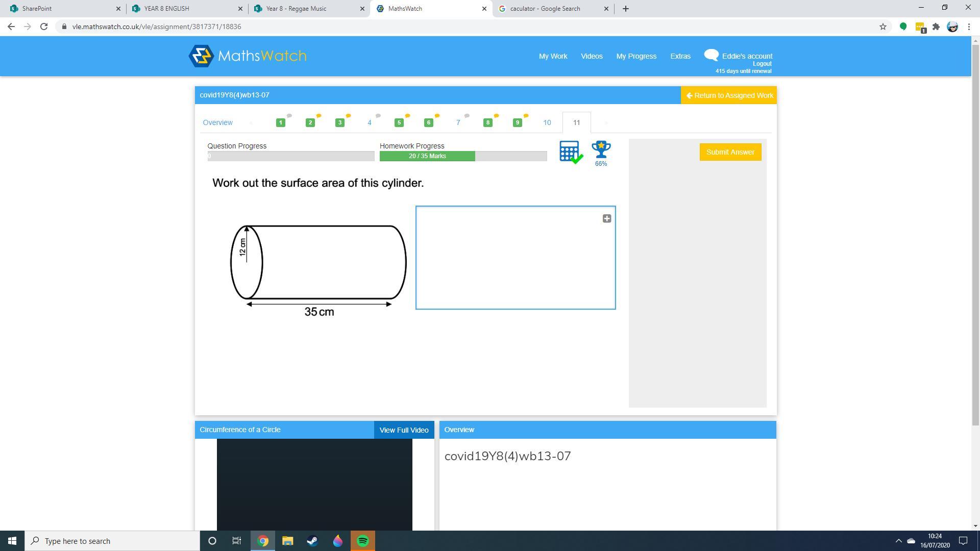Reload the page
Image resolution: width=980 pixels, height=551 pixels.
click(44, 27)
